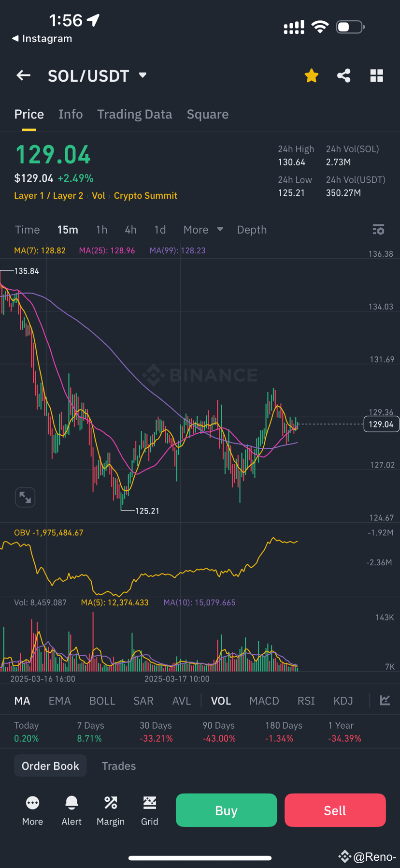Tap the 90 Days -43.00% performance
This screenshot has width=400, height=868.
coord(219,732)
